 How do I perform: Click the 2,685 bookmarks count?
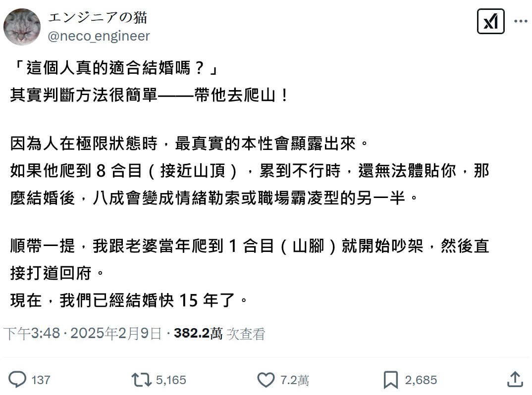pos(421,380)
